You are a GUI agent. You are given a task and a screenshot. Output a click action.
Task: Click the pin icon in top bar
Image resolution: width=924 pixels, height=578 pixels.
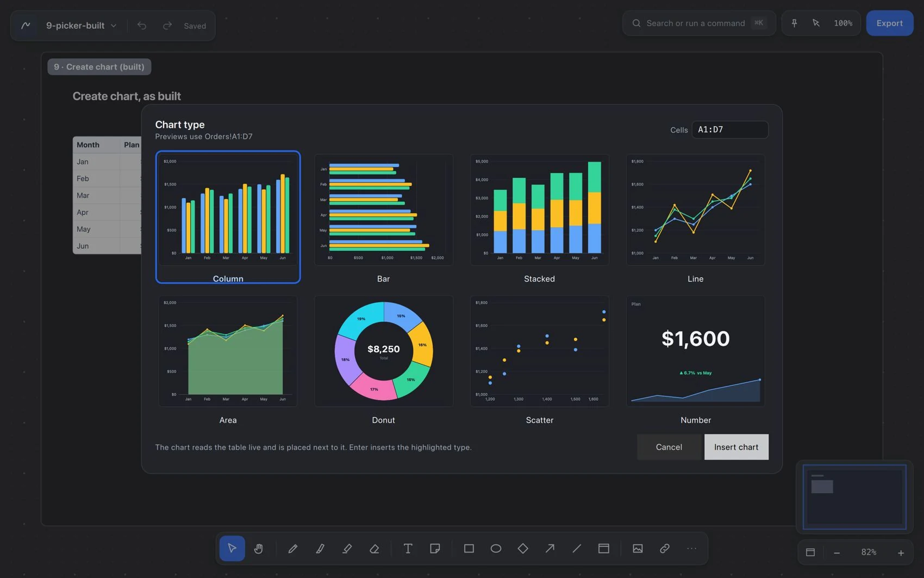tap(794, 23)
